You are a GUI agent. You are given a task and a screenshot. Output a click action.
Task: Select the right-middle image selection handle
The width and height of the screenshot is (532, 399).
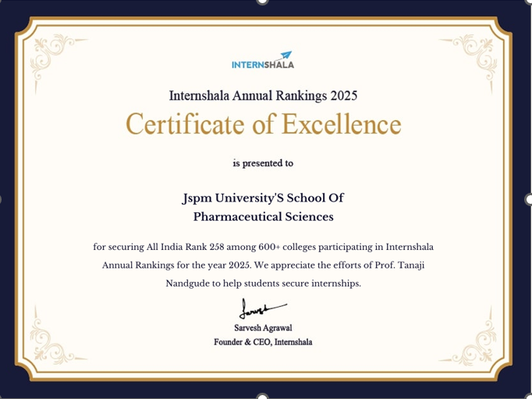(530, 199)
